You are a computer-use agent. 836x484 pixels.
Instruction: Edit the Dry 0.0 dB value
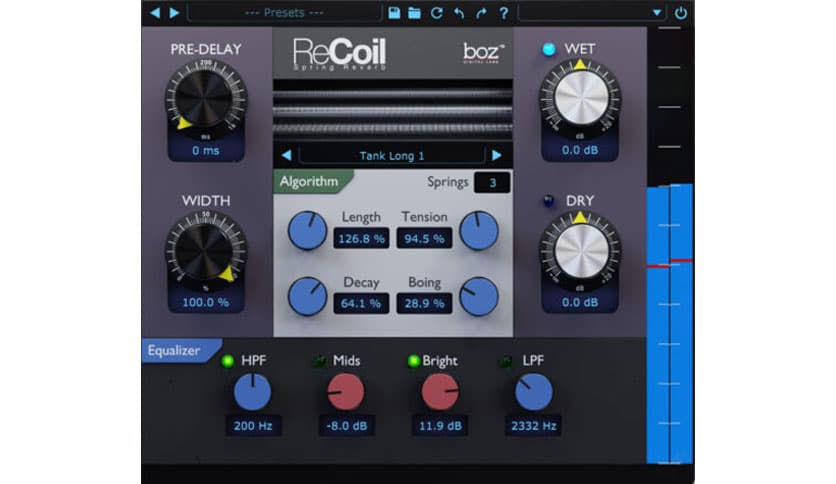pyautogui.click(x=580, y=302)
